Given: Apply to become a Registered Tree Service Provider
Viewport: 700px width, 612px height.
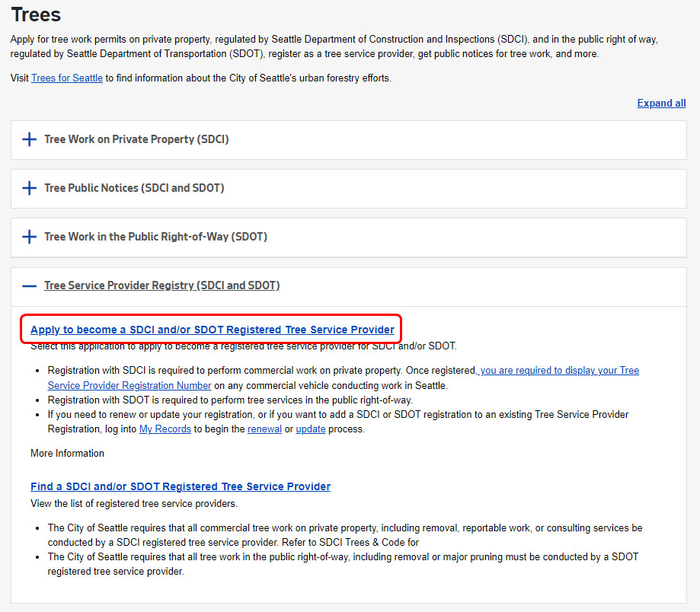Looking at the screenshot, I should click(212, 330).
